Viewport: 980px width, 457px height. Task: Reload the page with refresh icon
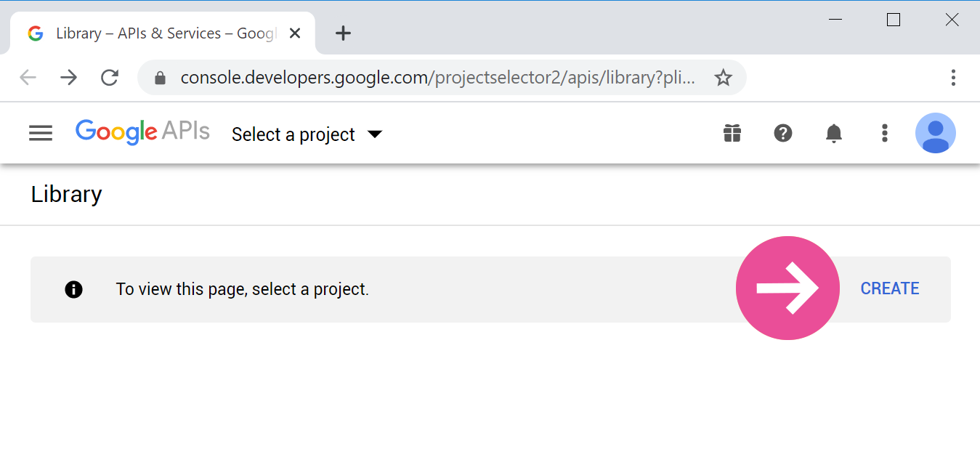[110, 78]
